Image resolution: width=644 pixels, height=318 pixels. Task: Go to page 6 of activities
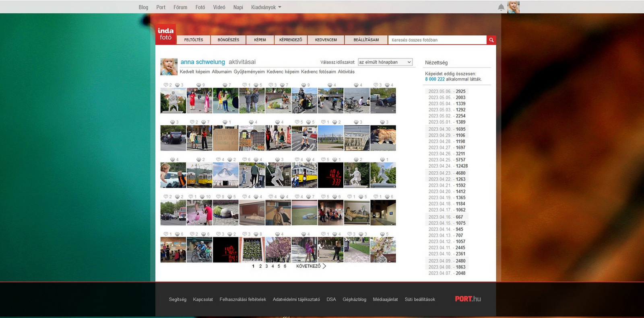click(285, 266)
